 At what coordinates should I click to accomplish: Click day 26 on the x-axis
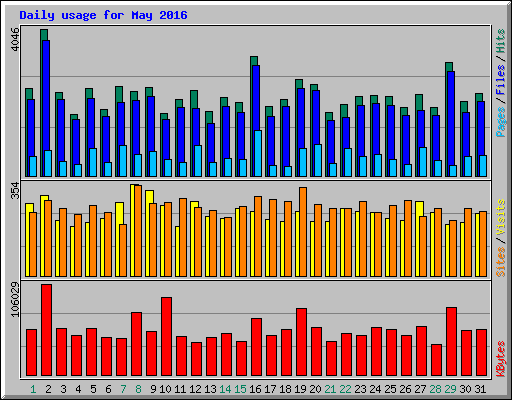(405, 389)
